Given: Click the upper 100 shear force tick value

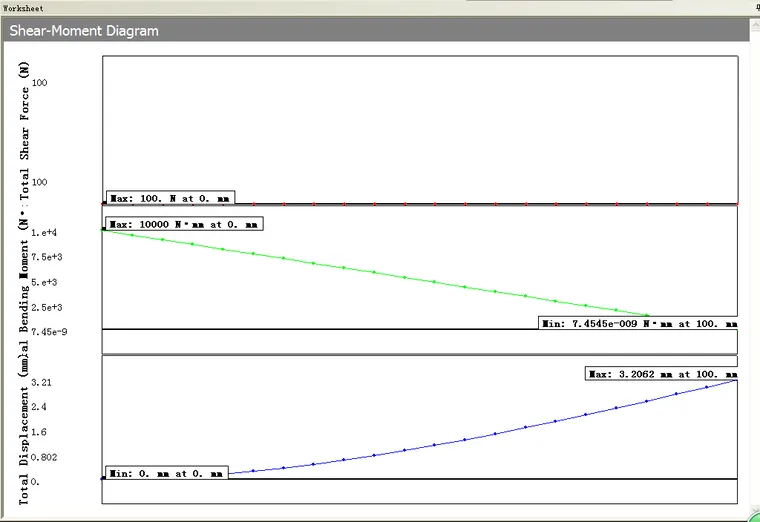Looking at the screenshot, I should (x=39, y=82).
